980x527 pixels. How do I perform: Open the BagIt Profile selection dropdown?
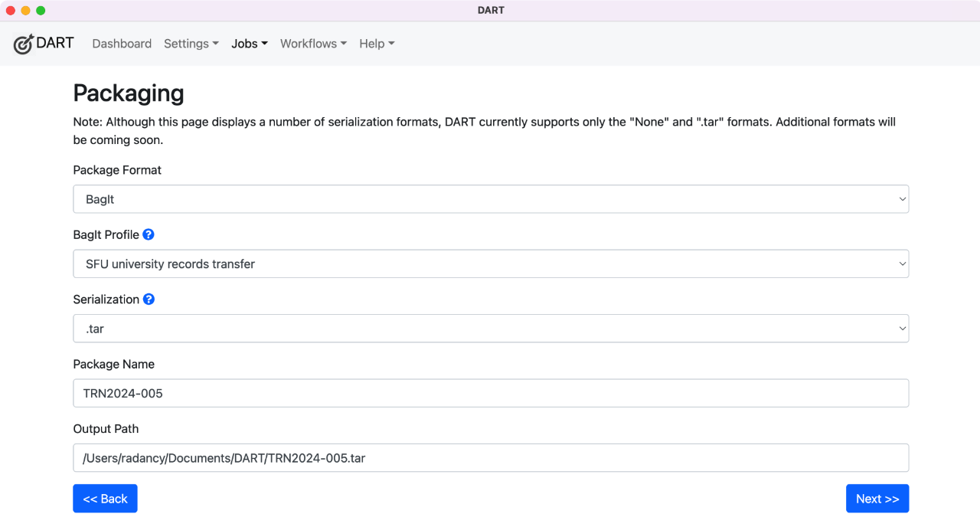[491, 263]
